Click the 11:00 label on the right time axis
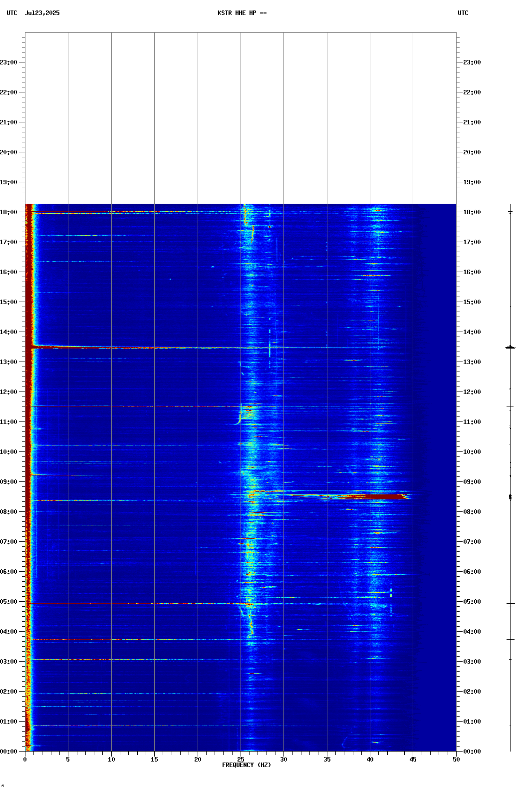The width and height of the screenshot is (532, 791). click(x=472, y=422)
